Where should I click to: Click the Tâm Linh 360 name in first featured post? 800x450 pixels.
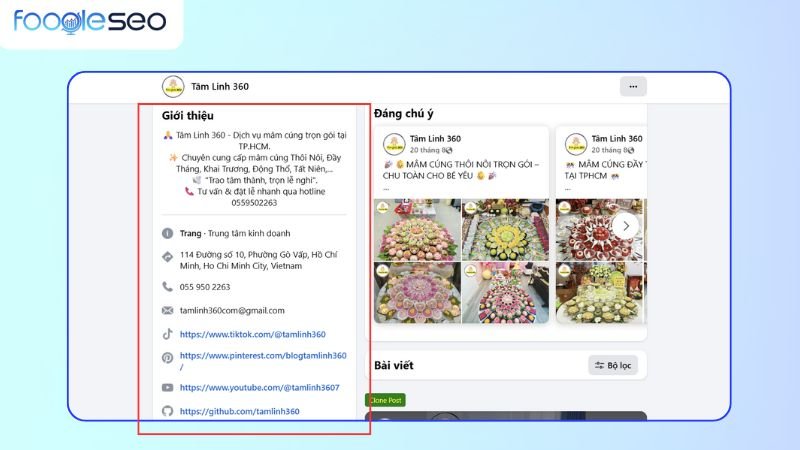436,139
